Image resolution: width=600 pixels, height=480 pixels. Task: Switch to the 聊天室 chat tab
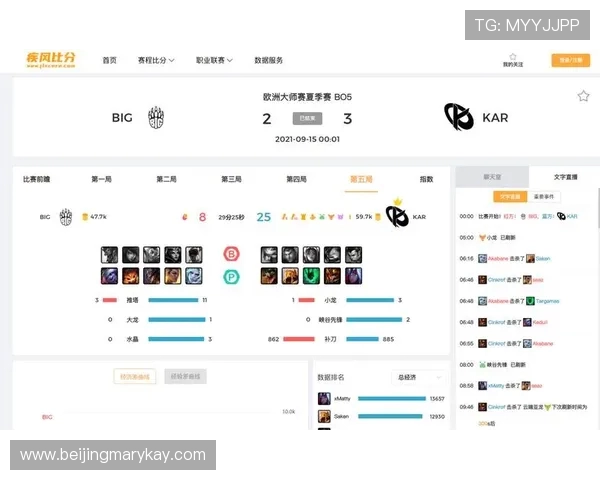[x=492, y=177]
